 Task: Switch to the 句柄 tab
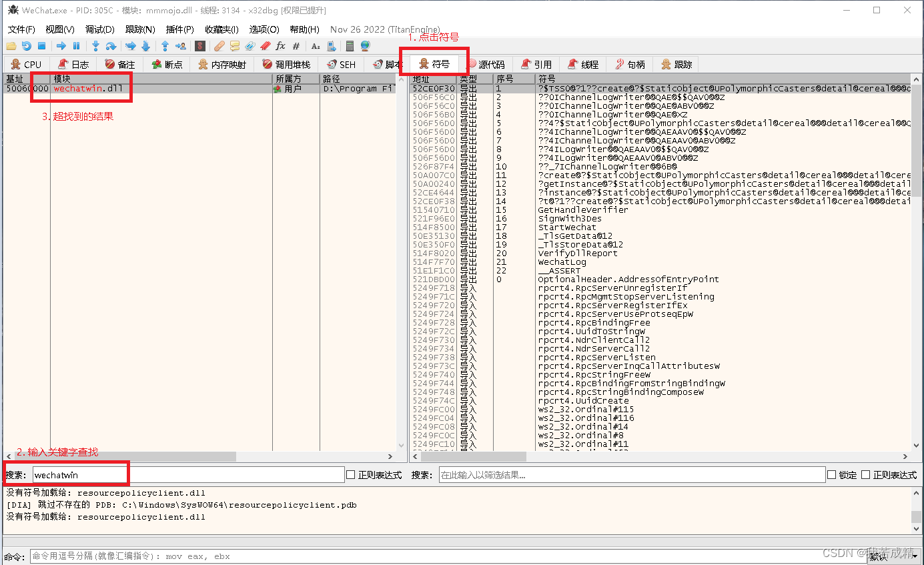[630, 65]
